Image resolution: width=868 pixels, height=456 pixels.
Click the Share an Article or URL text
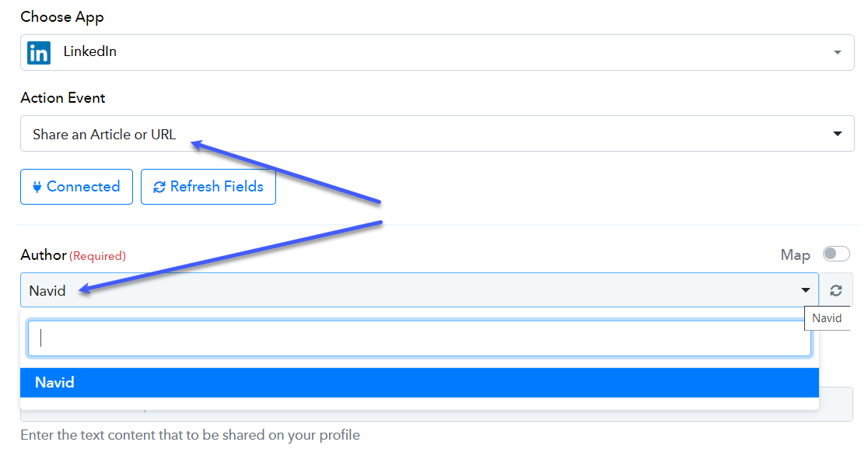point(104,134)
